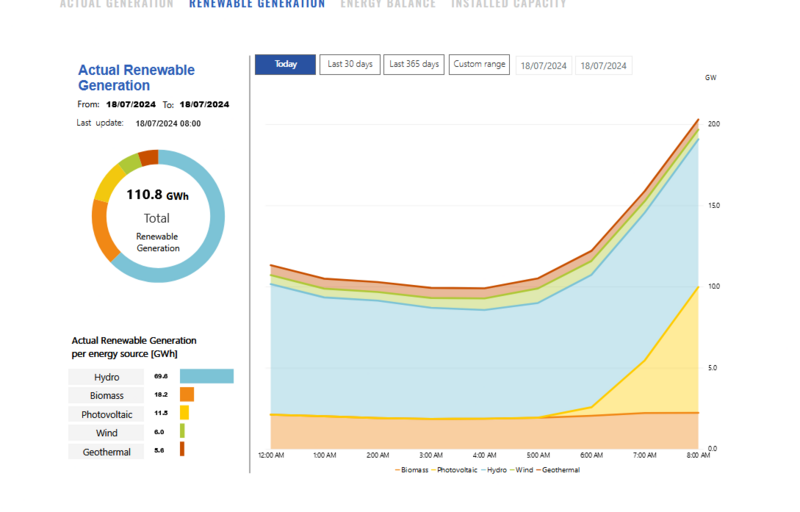The width and height of the screenshot is (800, 512).
Task: Open the Actual Generation tab
Action: 116,4
